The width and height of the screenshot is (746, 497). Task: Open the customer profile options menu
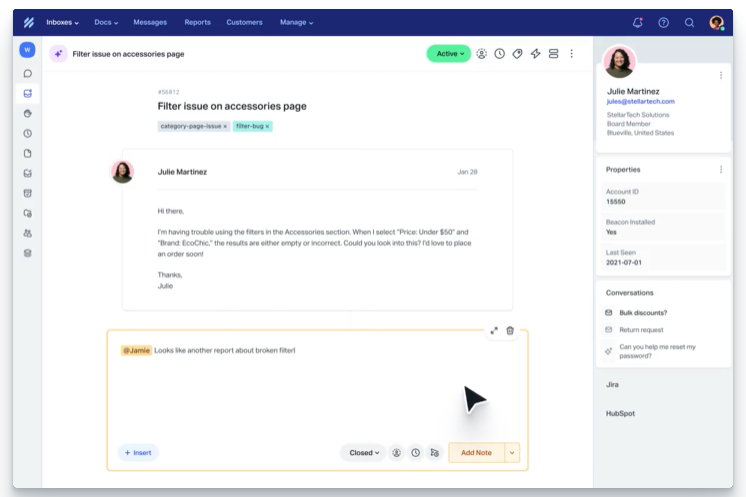click(x=721, y=75)
